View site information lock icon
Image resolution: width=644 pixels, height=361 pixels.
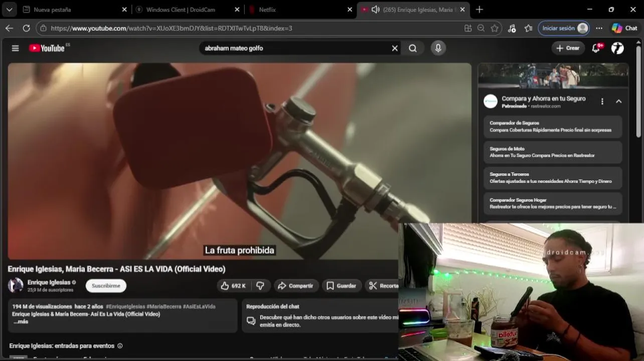point(44,28)
